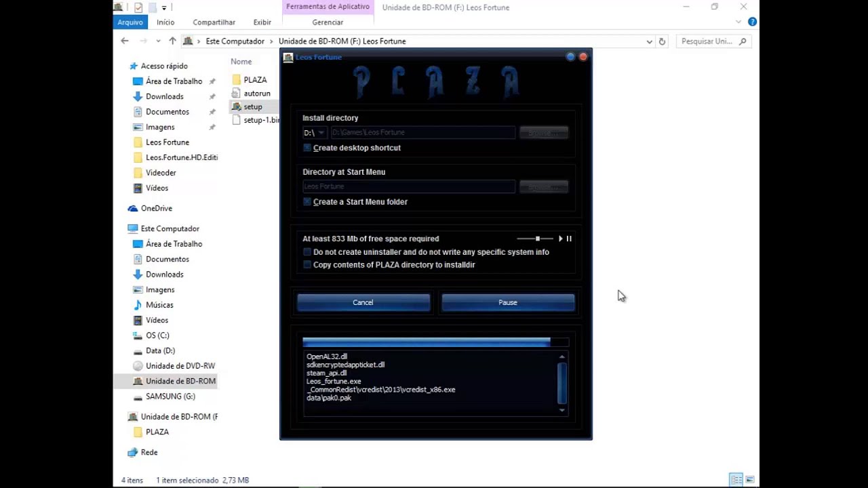Open the Gerenciar ribbon tab
The width and height of the screenshot is (868, 488).
click(x=328, y=22)
